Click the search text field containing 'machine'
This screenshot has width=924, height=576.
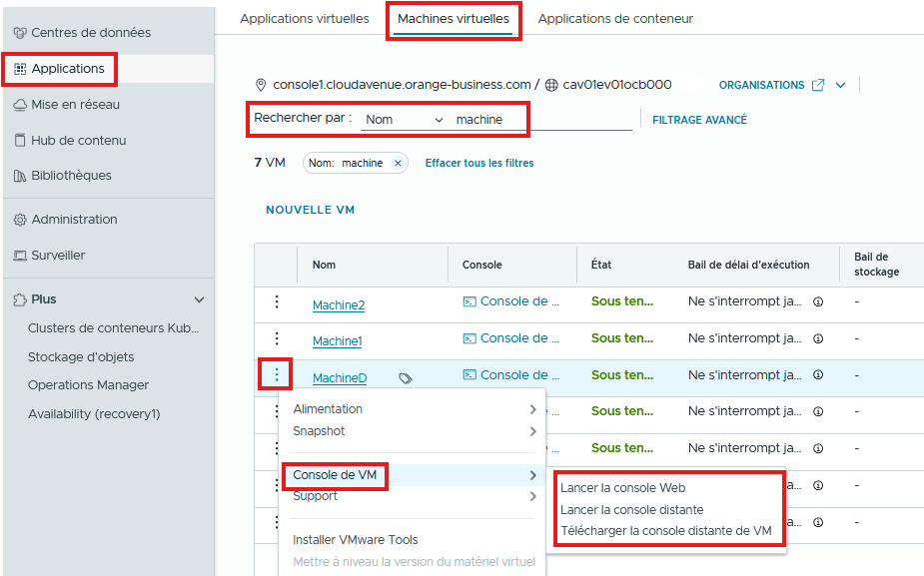539,120
